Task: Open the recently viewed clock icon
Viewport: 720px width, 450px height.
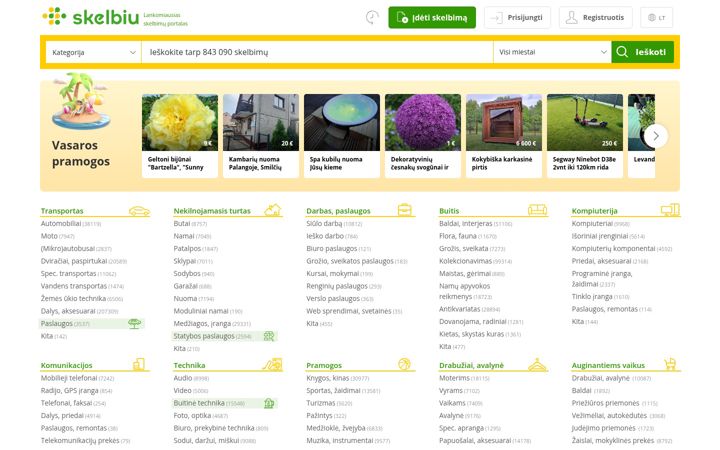Action: (372, 17)
